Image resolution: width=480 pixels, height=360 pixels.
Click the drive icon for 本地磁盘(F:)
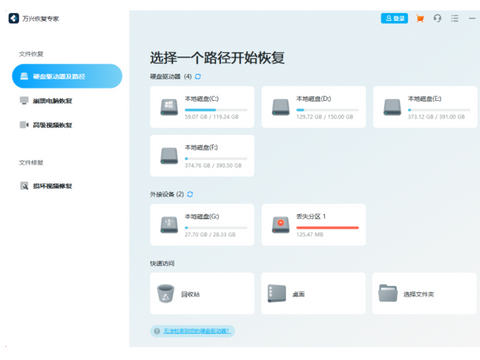click(169, 156)
